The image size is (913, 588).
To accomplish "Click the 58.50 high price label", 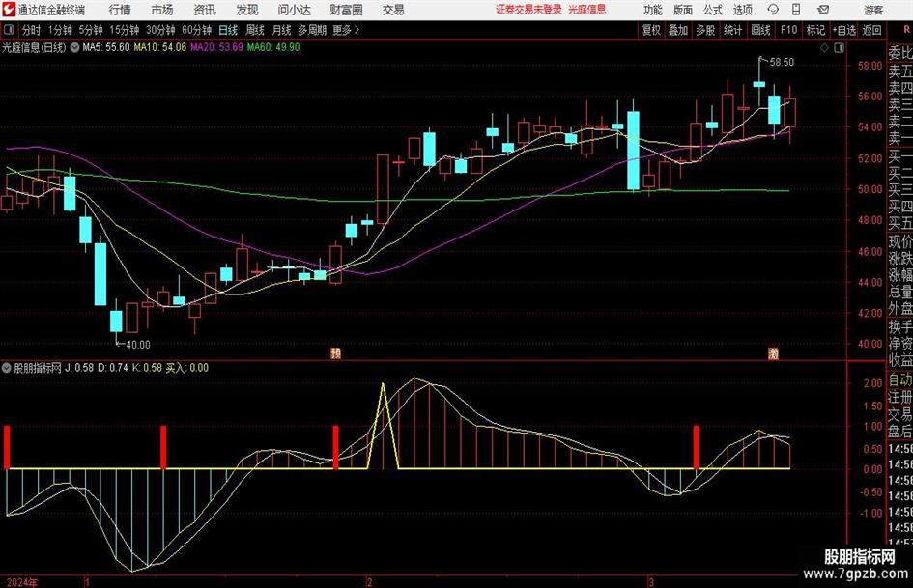I will click(x=782, y=62).
